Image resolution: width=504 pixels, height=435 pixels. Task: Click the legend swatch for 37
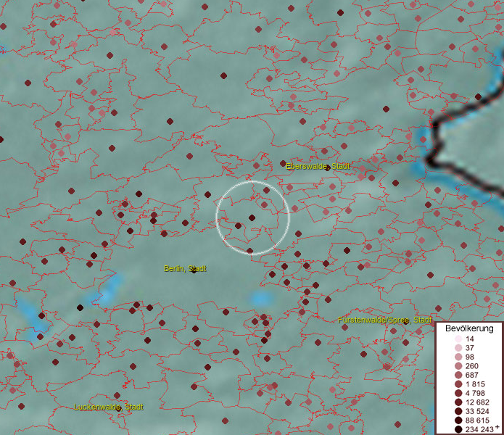[458, 348]
